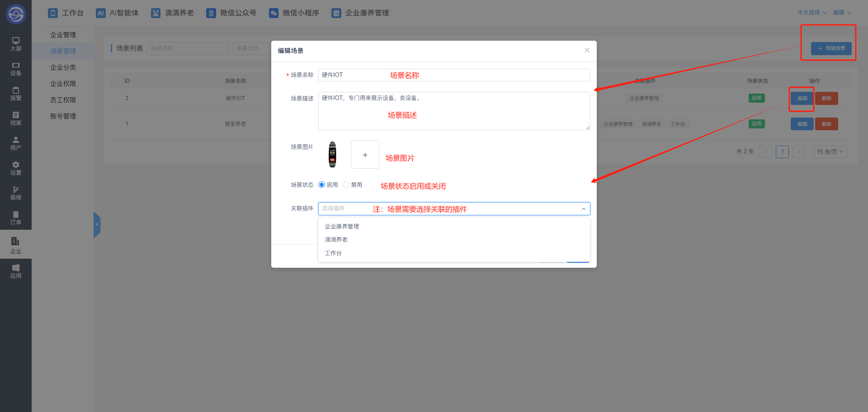
Task: Switch to the AI智能体 top tab
Action: [x=118, y=13]
